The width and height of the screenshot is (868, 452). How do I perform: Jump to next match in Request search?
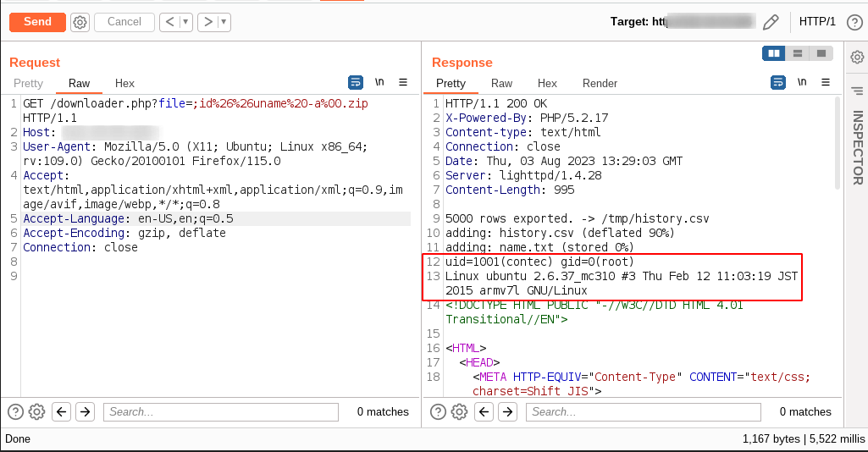85,411
